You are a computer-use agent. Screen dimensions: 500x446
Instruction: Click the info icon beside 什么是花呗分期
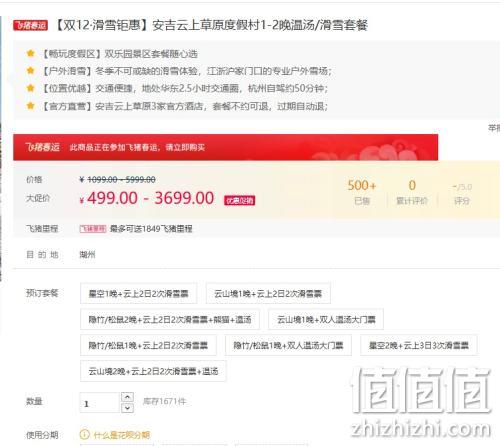point(84,434)
